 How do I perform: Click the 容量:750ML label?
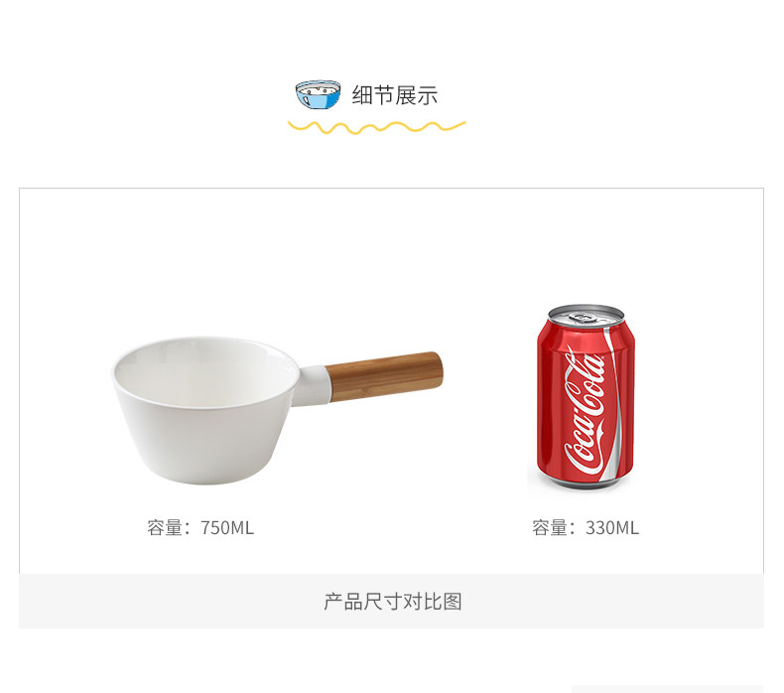(x=200, y=528)
